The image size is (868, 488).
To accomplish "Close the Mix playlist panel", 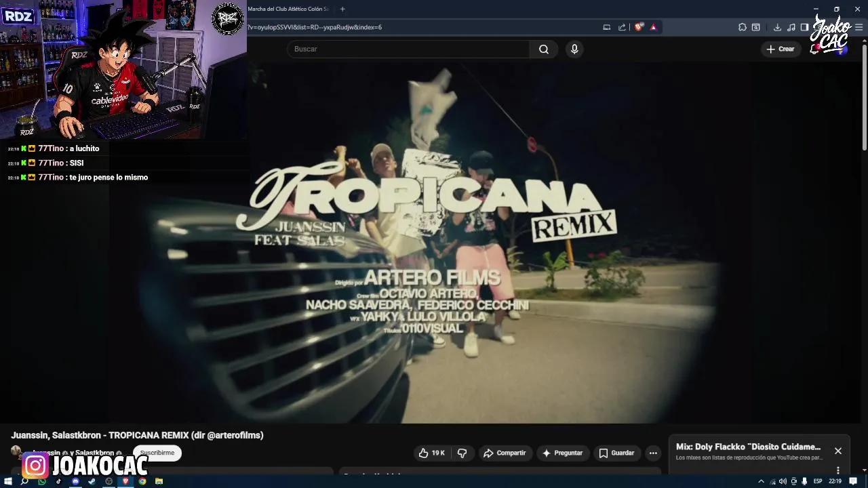I will [x=838, y=451].
